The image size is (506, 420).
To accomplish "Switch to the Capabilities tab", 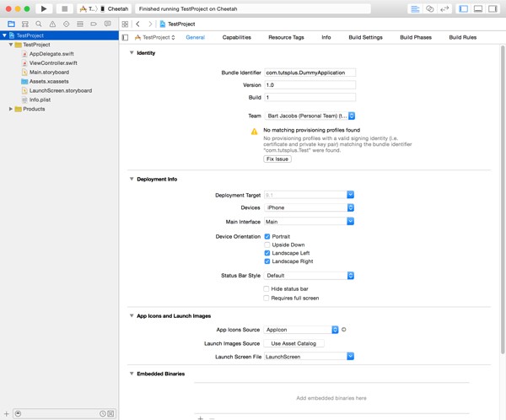I will pyautogui.click(x=236, y=37).
